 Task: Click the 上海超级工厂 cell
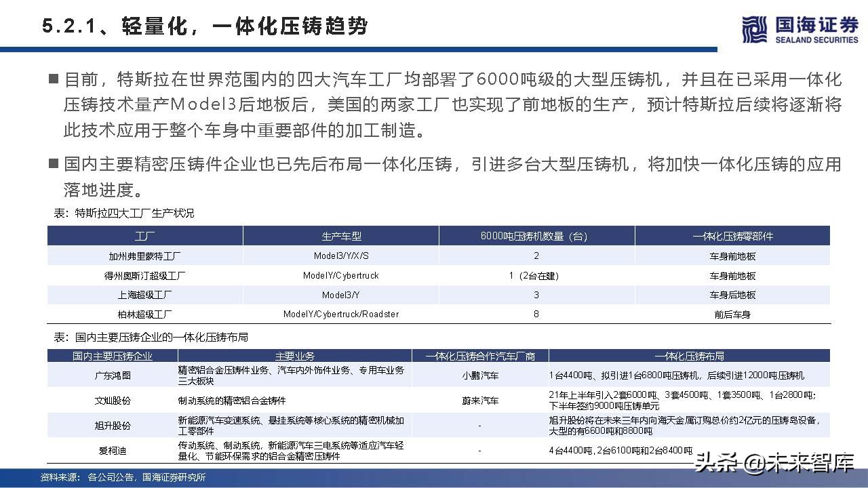[x=145, y=295]
